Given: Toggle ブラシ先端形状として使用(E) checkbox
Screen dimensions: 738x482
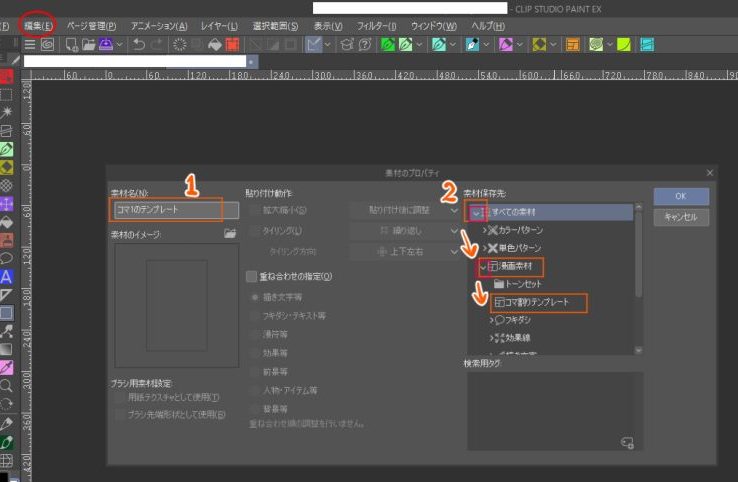Looking at the screenshot, I should coord(120,415).
